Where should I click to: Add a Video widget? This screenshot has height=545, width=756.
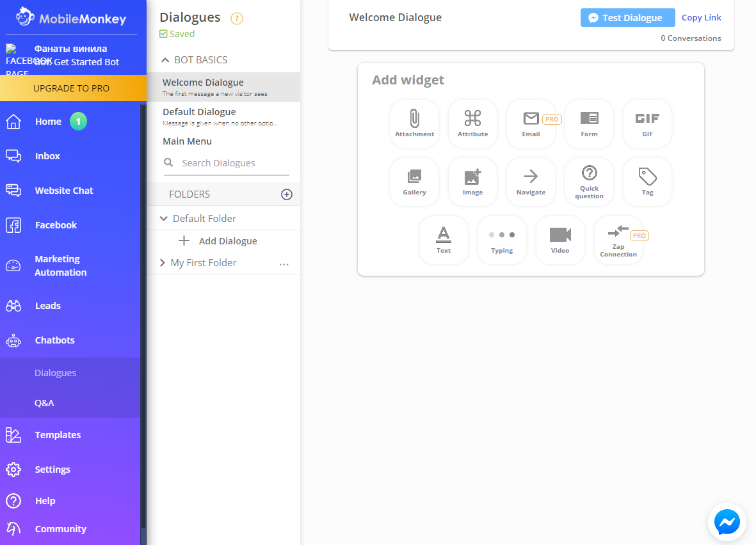560,239
